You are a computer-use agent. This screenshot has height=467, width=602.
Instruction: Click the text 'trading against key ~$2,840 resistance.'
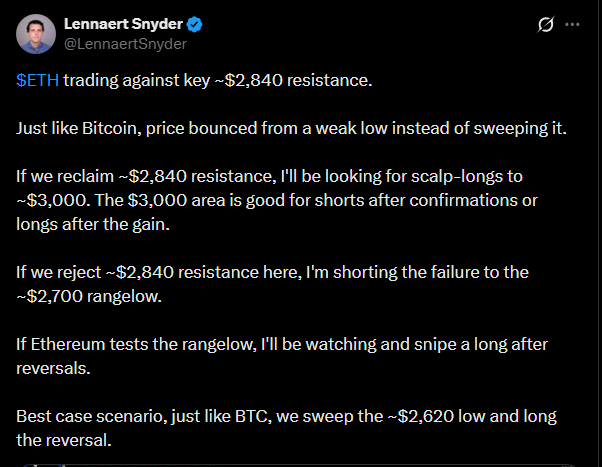tap(217, 80)
